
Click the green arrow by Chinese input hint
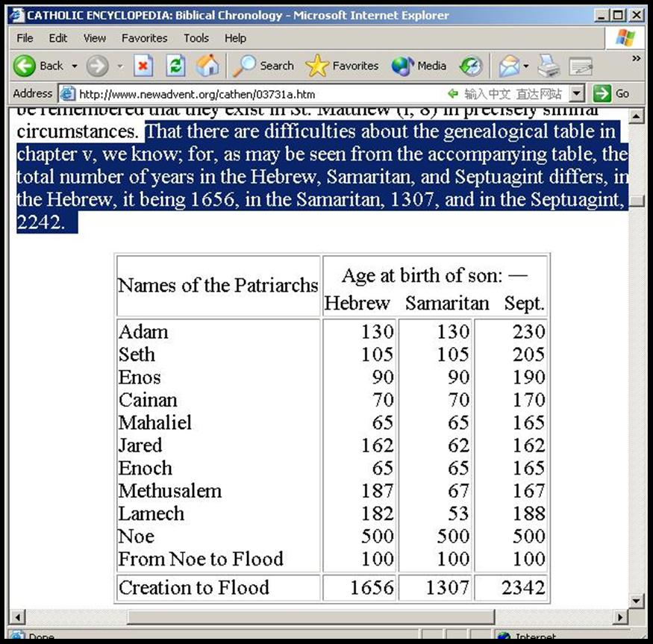[x=453, y=93]
